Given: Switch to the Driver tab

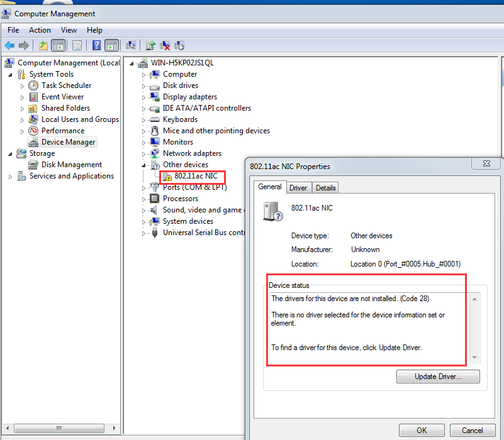Looking at the screenshot, I should [298, 188].
